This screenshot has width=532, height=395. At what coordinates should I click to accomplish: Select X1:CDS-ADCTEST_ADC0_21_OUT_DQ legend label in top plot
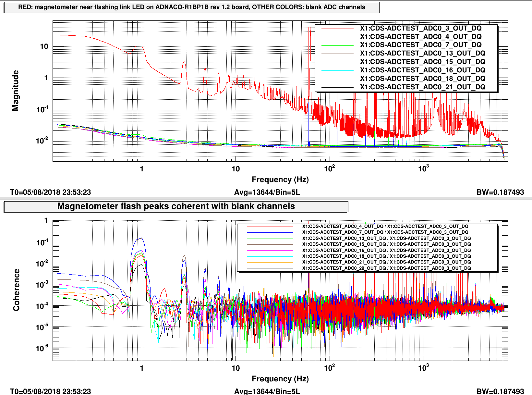point(422,87)
